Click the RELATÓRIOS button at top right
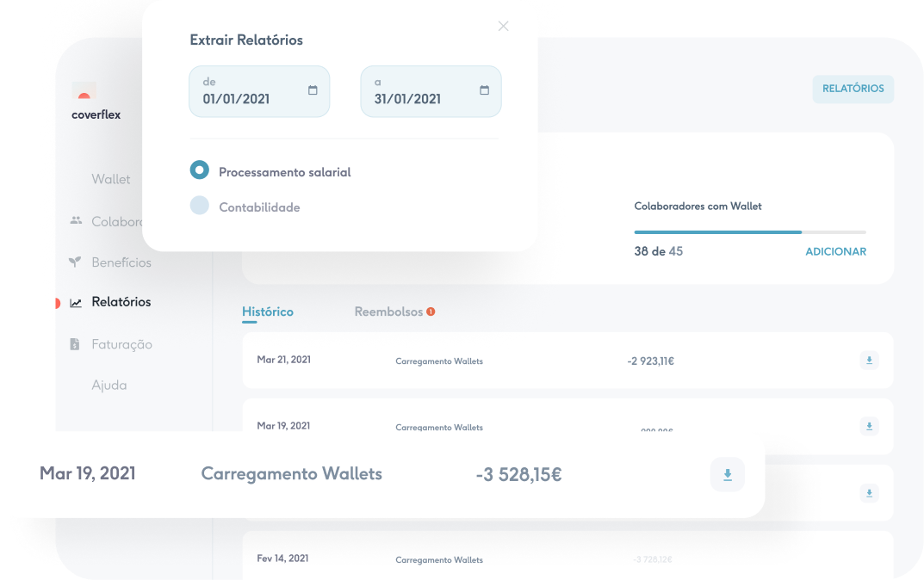Viewport: 924px width, 580px height. 853,89
